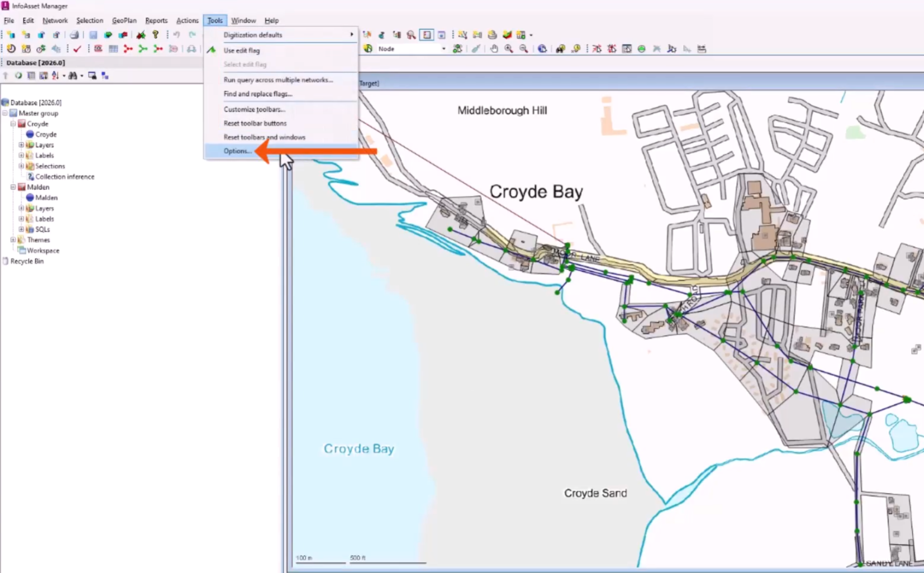Click Reset toolbar buttons entry
Screen dimensions: 924x573
pos(255,123)
